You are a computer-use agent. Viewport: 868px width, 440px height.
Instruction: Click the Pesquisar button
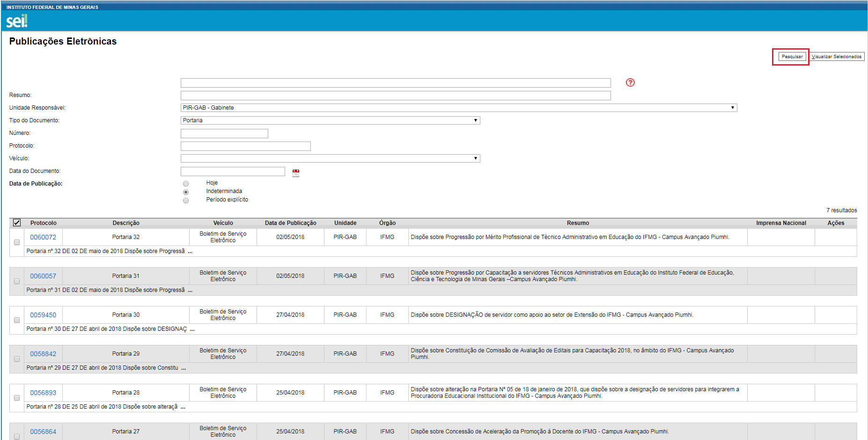[x=792, y=57]
